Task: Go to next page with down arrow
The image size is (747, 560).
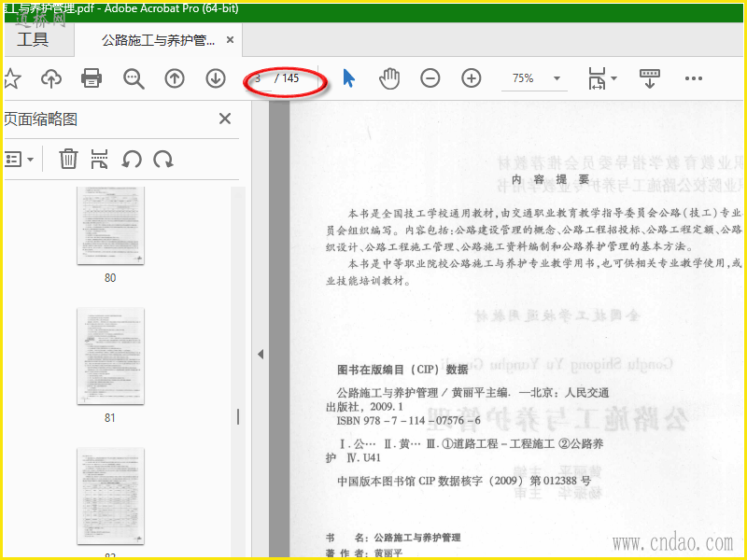Action: point(216,78)
